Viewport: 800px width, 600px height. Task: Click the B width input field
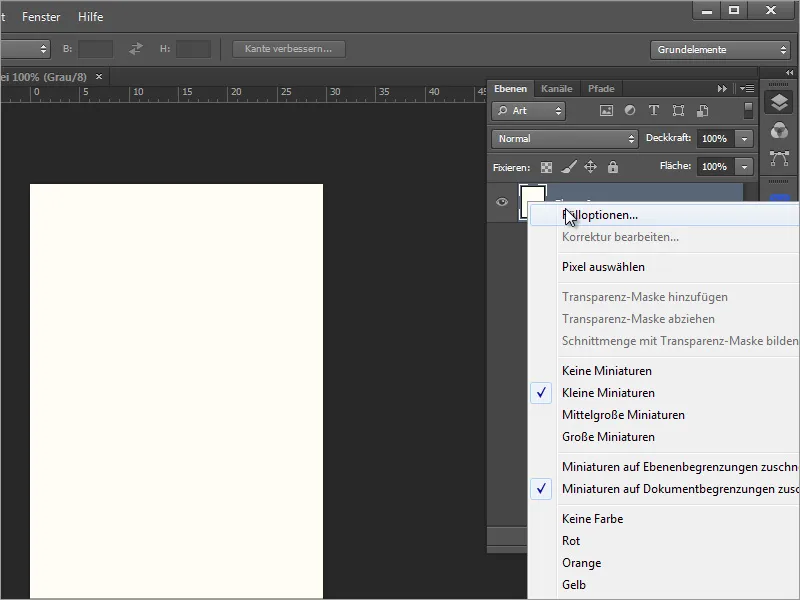click(x=95, y=49)
